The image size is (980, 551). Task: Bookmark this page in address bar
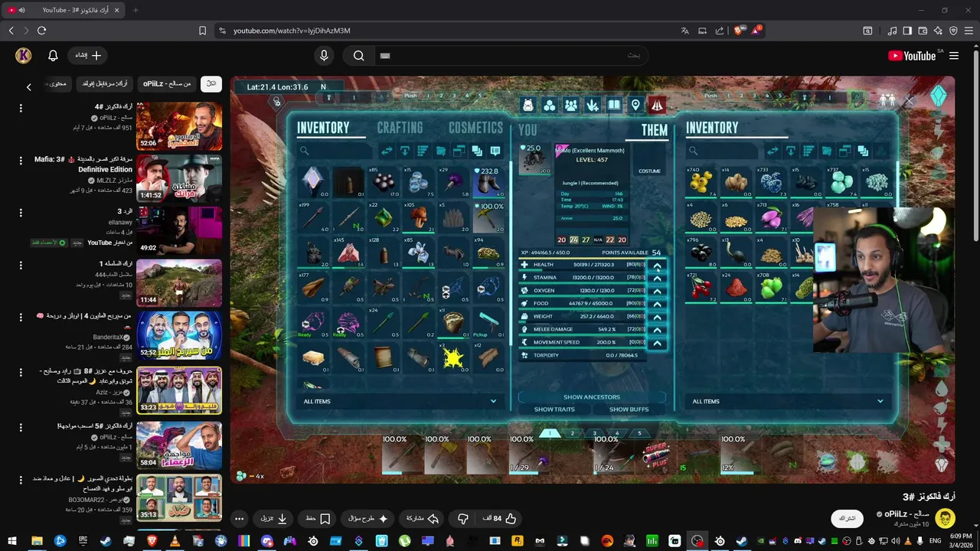(202, 31)
